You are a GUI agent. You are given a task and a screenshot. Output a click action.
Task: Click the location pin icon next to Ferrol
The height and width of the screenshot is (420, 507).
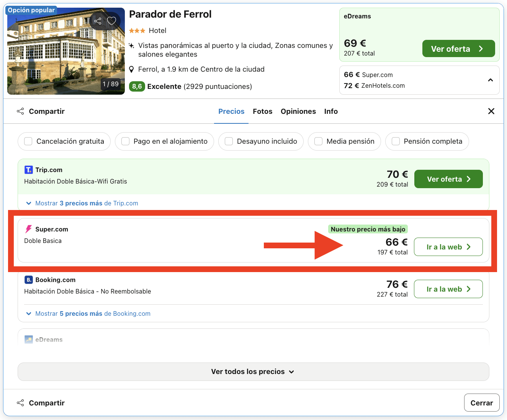131,69
